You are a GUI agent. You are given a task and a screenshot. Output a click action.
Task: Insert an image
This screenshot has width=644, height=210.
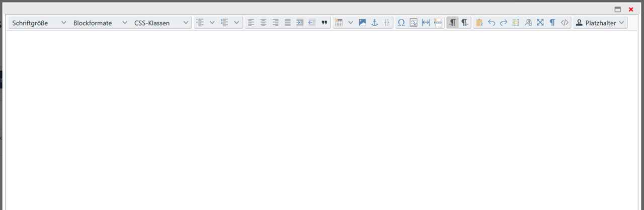click(x=362, y=23)
